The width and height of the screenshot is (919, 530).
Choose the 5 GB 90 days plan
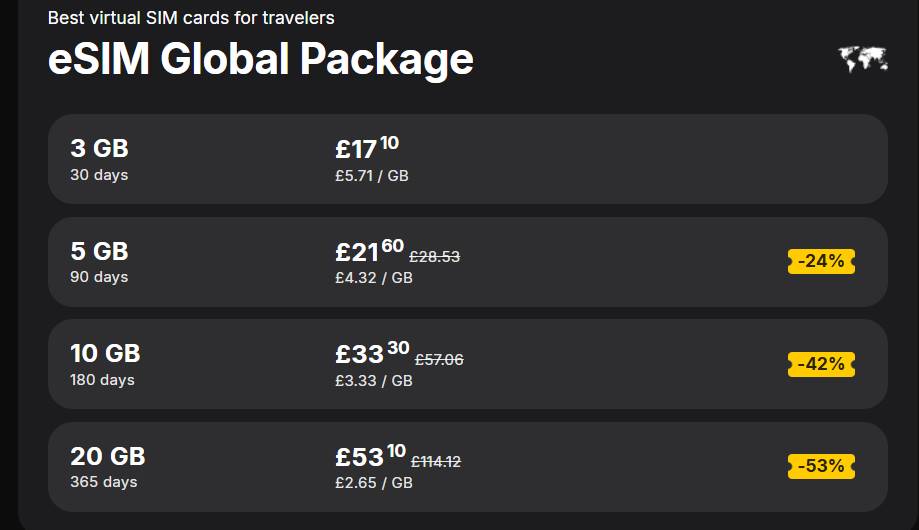pyautogui.click(x=468, y=262)
